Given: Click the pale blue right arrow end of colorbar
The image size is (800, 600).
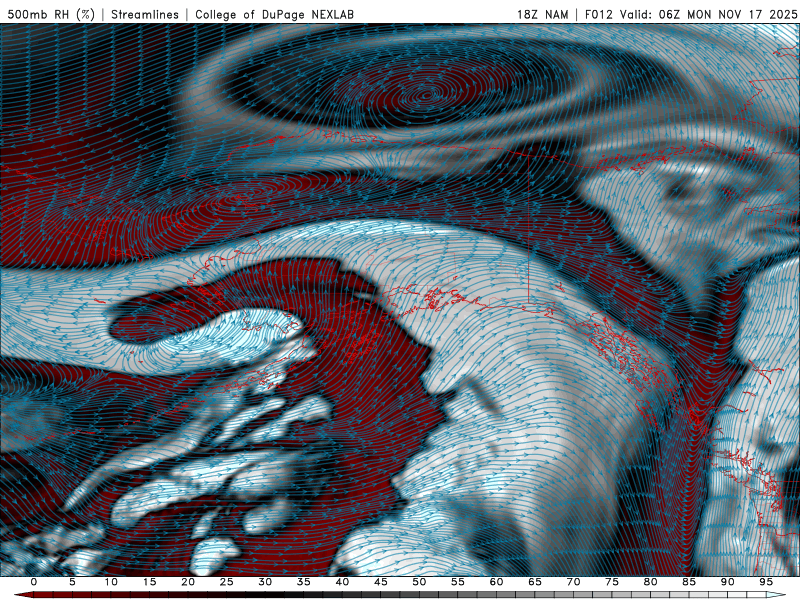Looking at the screenshot, I should 776,595.
